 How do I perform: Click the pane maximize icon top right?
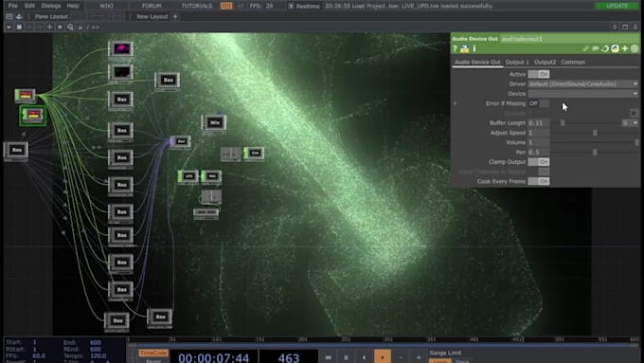tap(625, 27)
